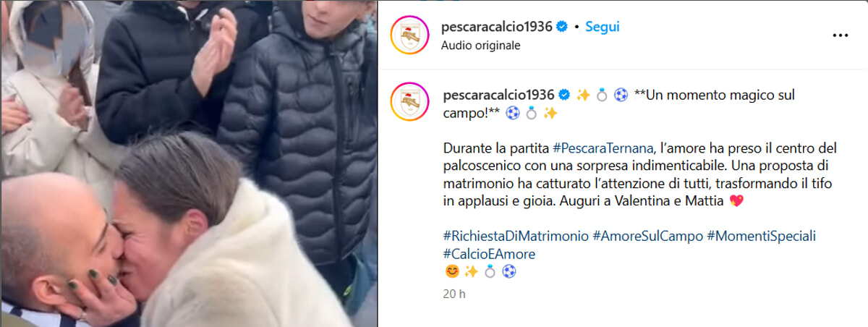Open the Audio originale link
This screenshot has height=327, width=868.
click(480, 45)
